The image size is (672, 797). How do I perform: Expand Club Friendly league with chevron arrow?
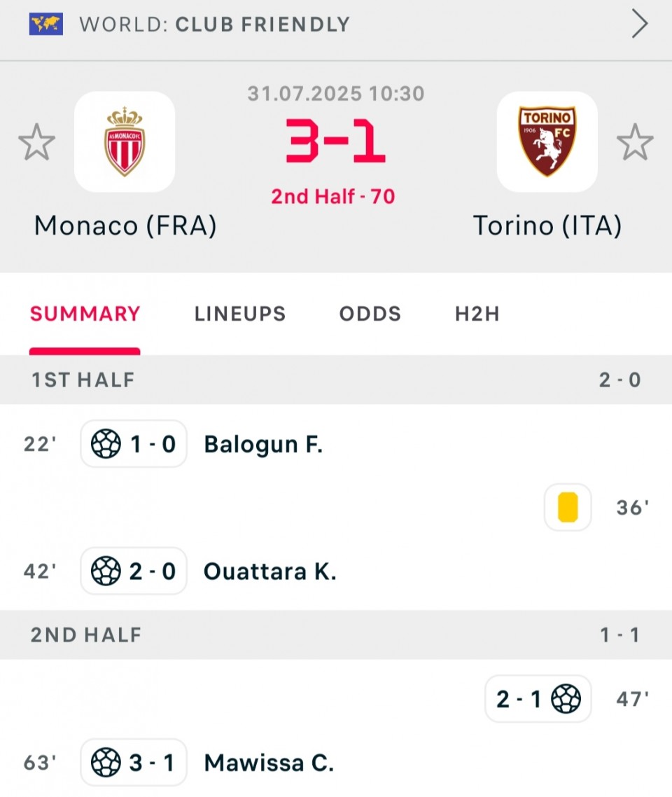[x=640, y=24]
